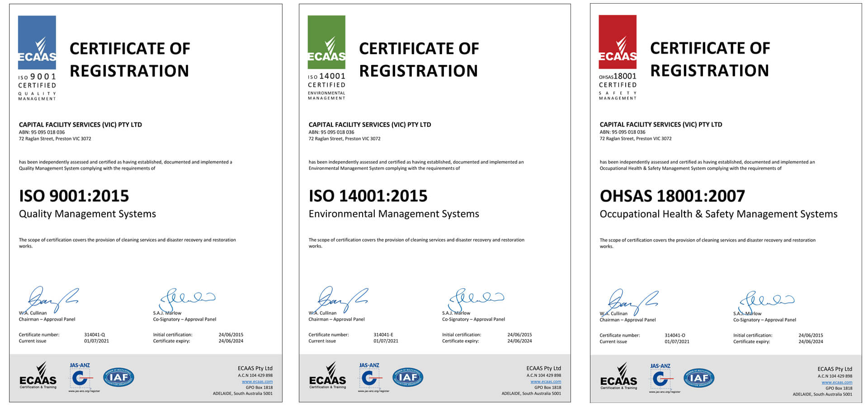Click the IAF logo on ISO 9001 certificate
Viewport: 868px width, 407px height.
[x=118, y=377]
